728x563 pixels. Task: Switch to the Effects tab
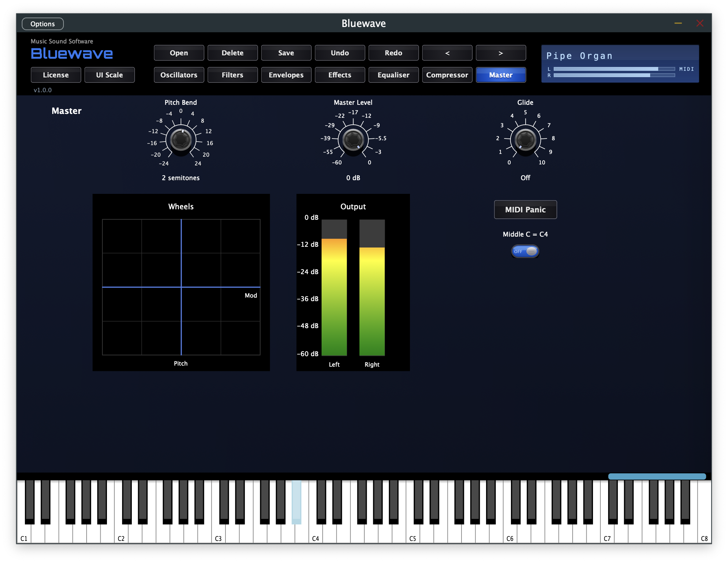[x=340, y=75]
